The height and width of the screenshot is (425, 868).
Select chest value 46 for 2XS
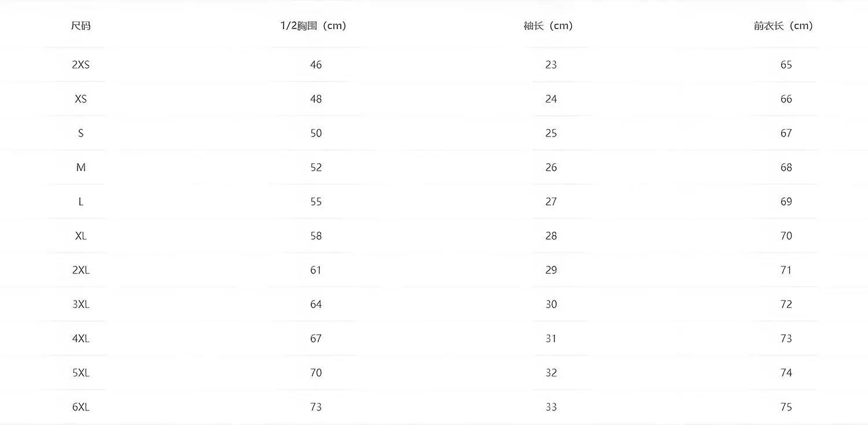coord(316,65)
